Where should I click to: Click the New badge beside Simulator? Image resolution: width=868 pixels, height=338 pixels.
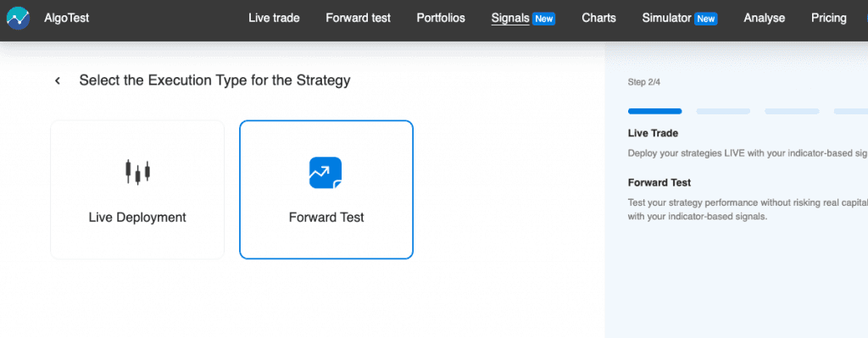[x=706, y=19]
